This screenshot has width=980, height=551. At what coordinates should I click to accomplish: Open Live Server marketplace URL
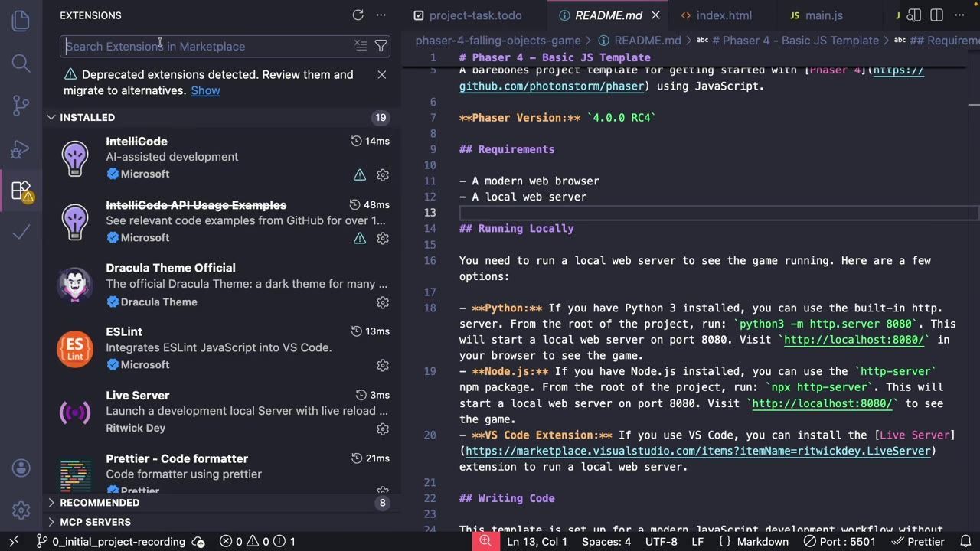click(697, 451)
